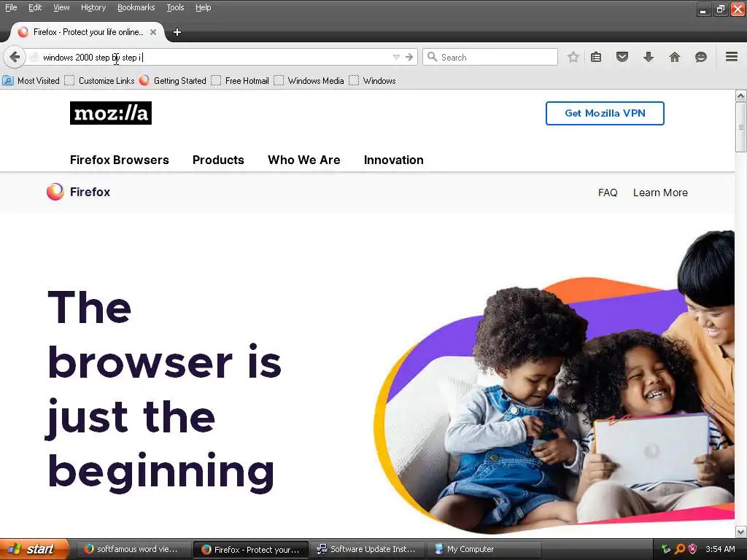Screen dimensions: 747x560
Task: Open the Bookmarks menu
Action: tap(136, 7)
